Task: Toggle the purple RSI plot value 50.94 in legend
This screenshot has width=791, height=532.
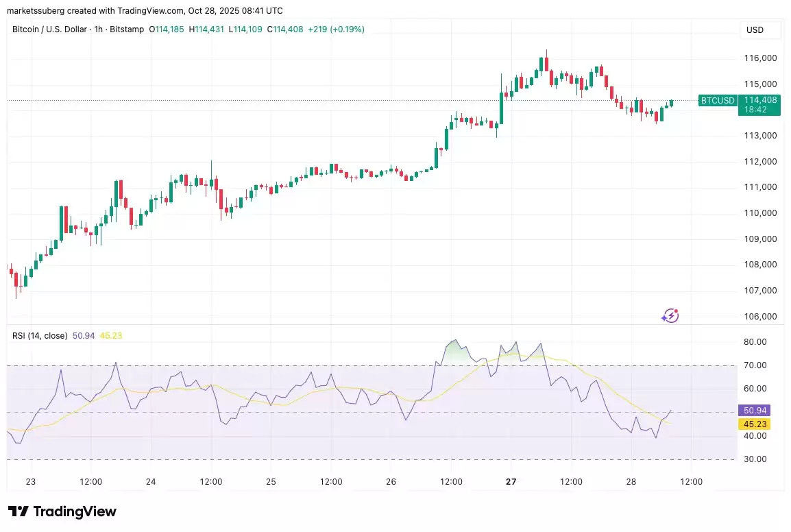Action: click(84, 335)
